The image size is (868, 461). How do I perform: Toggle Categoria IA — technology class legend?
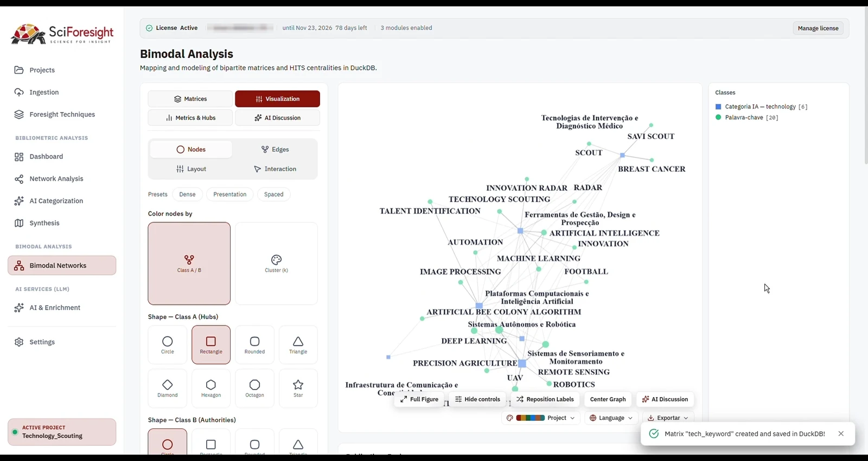point(762,107)
